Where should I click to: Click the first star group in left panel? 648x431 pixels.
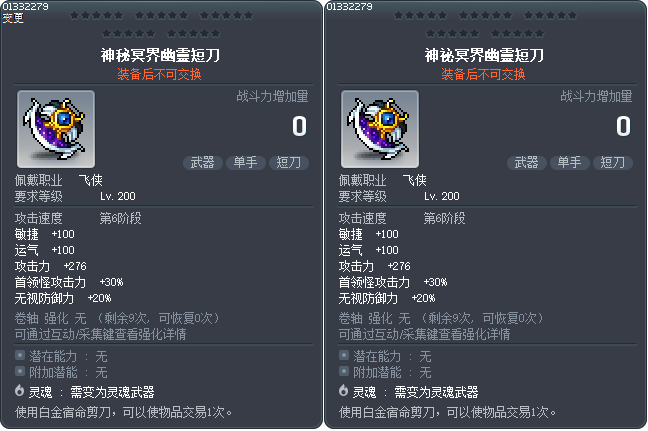tap(97, 16)
